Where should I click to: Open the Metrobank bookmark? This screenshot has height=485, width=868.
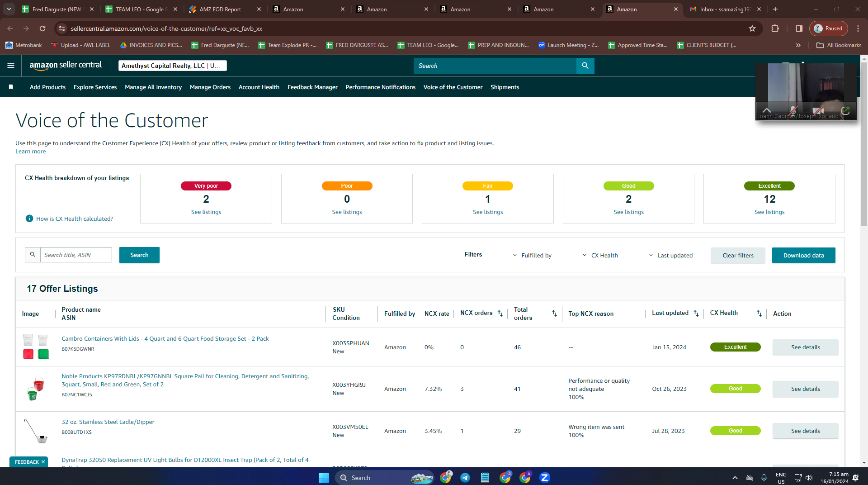(24, 45)
